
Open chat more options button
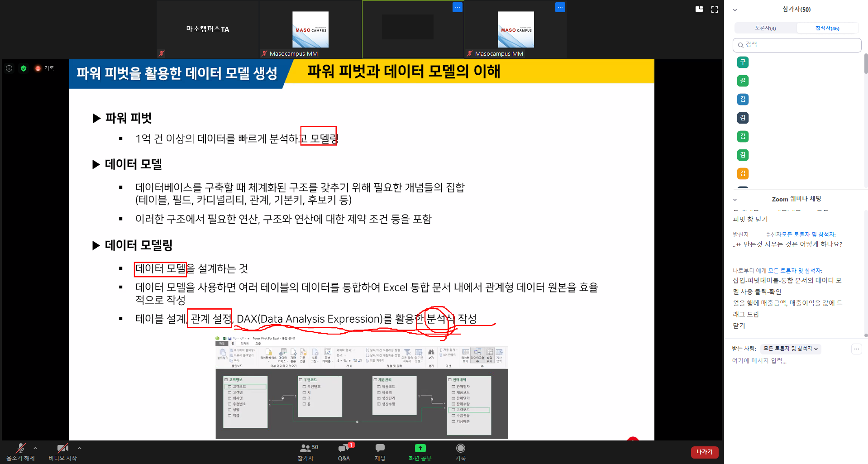856,349
